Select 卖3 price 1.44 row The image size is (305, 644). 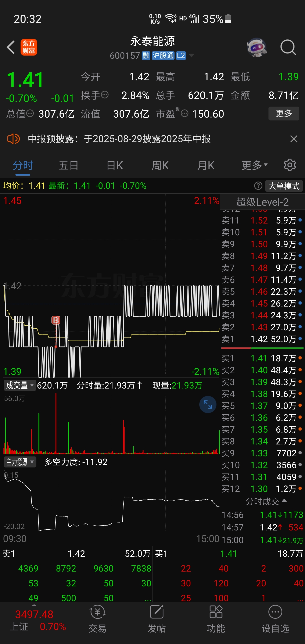point(262,315)
